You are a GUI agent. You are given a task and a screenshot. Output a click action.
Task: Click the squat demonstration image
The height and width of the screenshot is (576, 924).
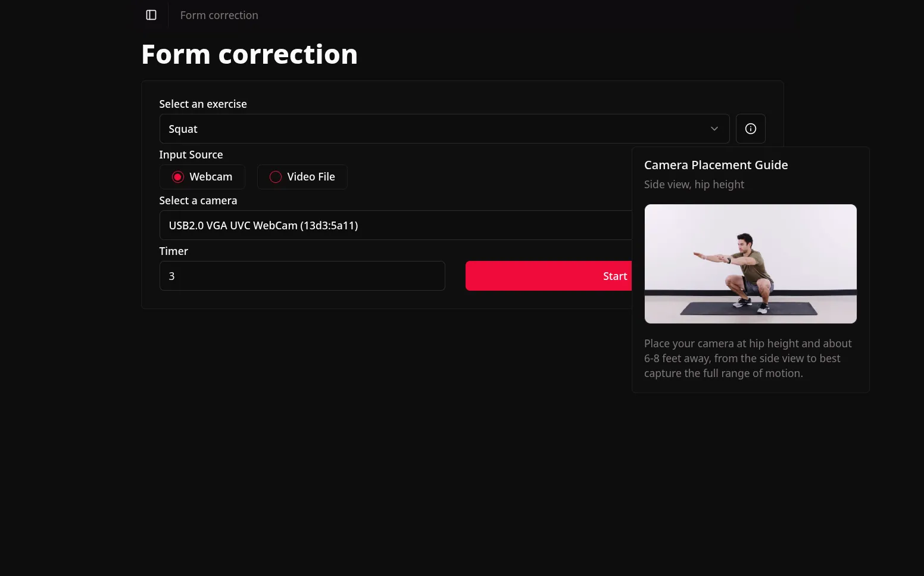pyautogui.click(x=750, y=264)
